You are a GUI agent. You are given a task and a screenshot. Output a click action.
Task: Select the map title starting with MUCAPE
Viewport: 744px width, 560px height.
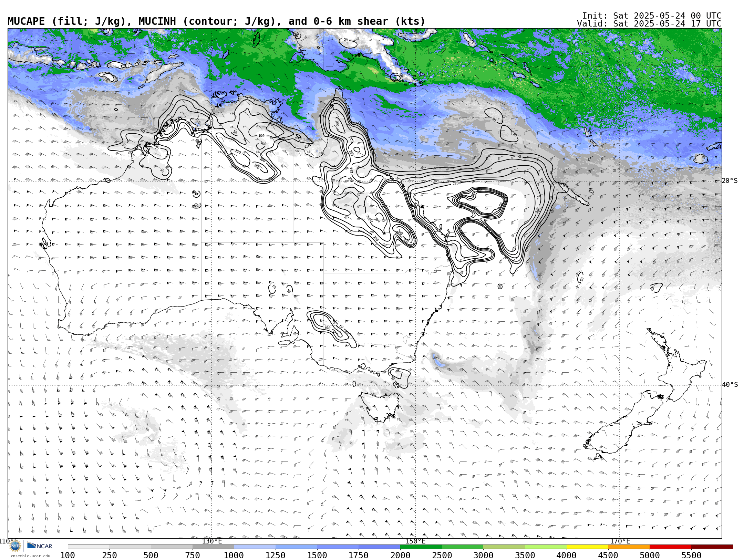tap(216, 21)
